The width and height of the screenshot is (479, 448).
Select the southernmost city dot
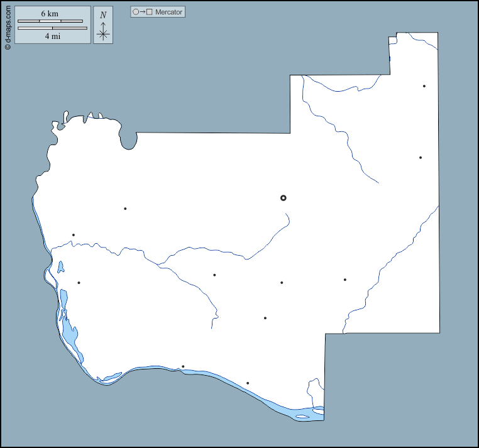point(248,383)
